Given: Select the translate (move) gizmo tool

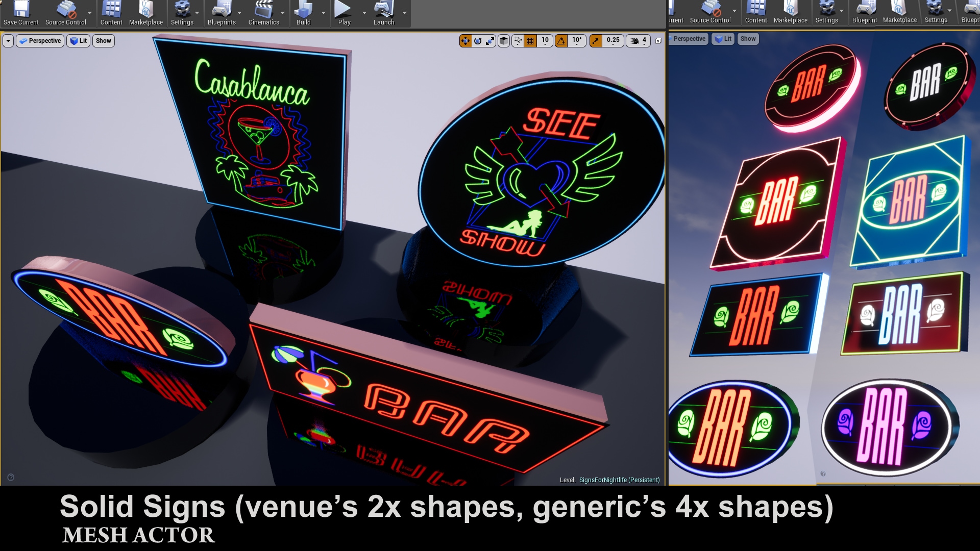Looking at the screenshot, I should click(x=465, y=41).
